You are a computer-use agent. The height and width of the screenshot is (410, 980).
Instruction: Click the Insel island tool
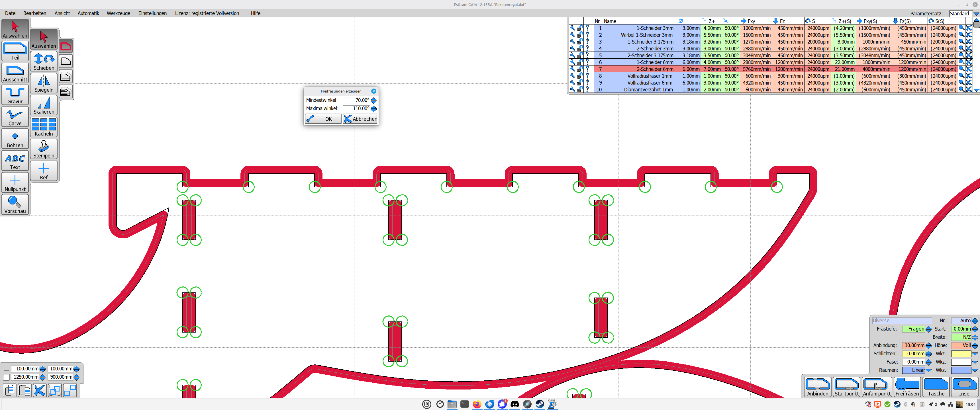(x=964, y=387)
